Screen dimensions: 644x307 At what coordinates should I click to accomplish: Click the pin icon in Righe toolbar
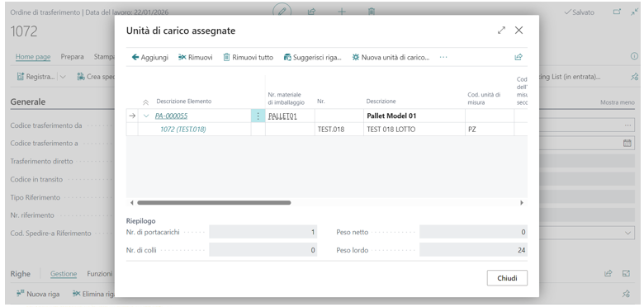point(626,294)
